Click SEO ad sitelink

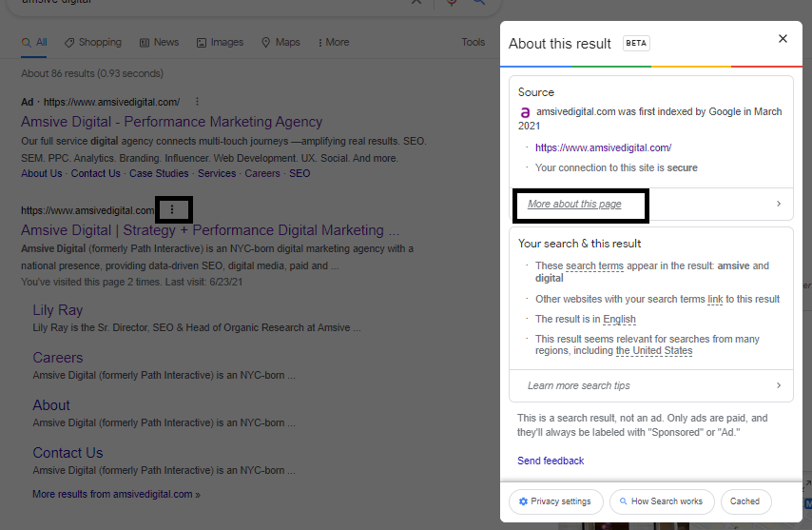click(x=300, y=173)
